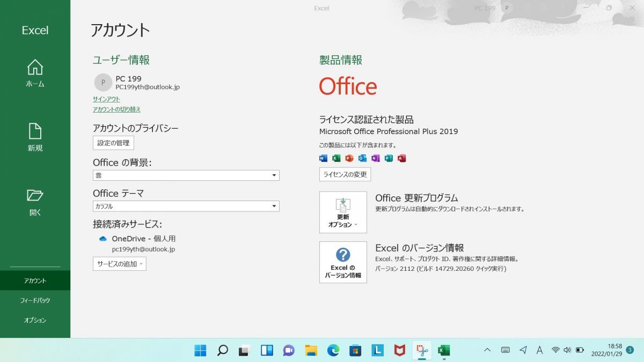Launch Microsoft Edge from taskbar
Viewport: 644px width, 362px height.
point(333,350)
